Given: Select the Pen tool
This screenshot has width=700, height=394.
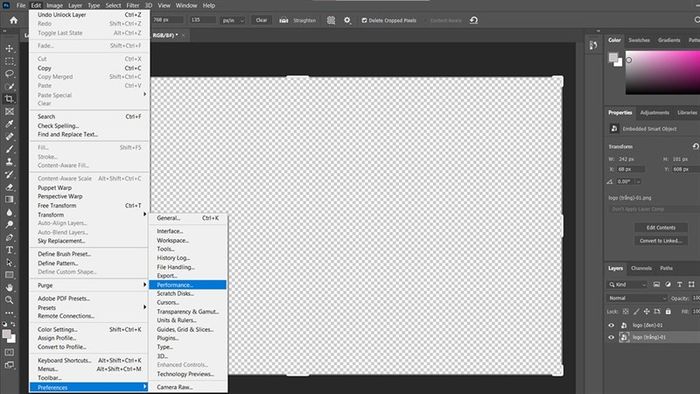Looking at the screenshot, I should [x=9, y=237].
